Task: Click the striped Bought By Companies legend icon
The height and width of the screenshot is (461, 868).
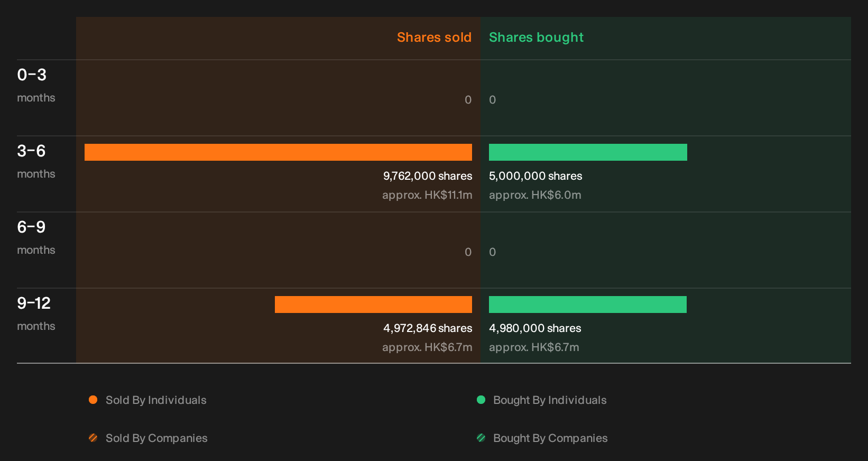Action: [481, 438]
